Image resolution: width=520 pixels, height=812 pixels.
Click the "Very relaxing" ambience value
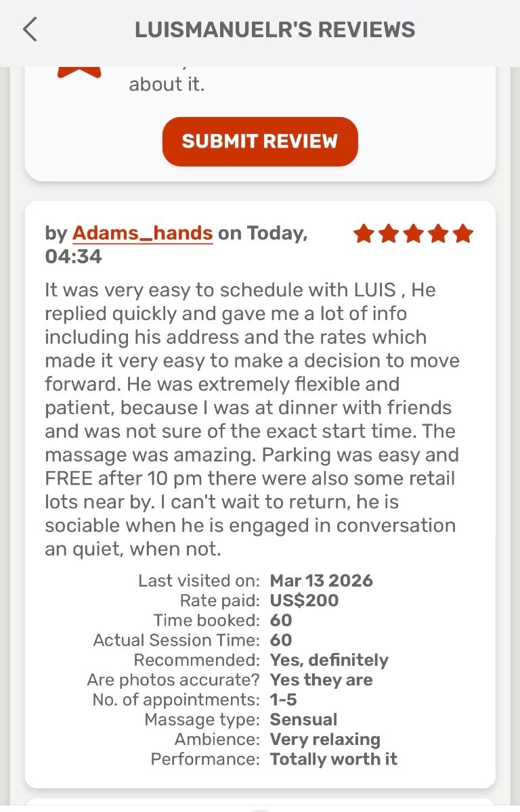[x=325, y=739]
